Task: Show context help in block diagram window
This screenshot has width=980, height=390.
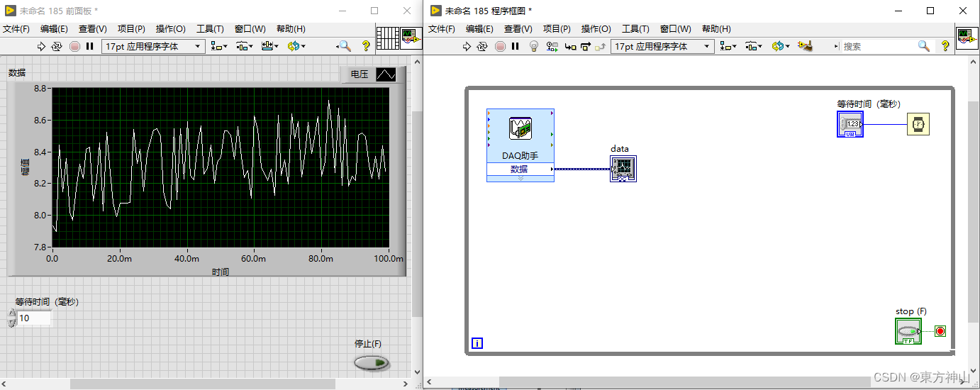Action: (945, 46)
